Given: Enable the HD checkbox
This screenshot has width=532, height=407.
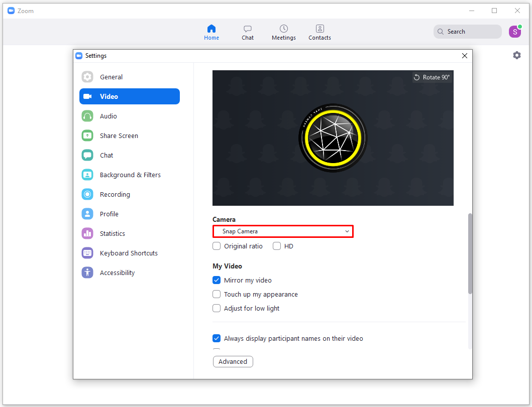Looking at the screenshot, I should tap(277, 246).
